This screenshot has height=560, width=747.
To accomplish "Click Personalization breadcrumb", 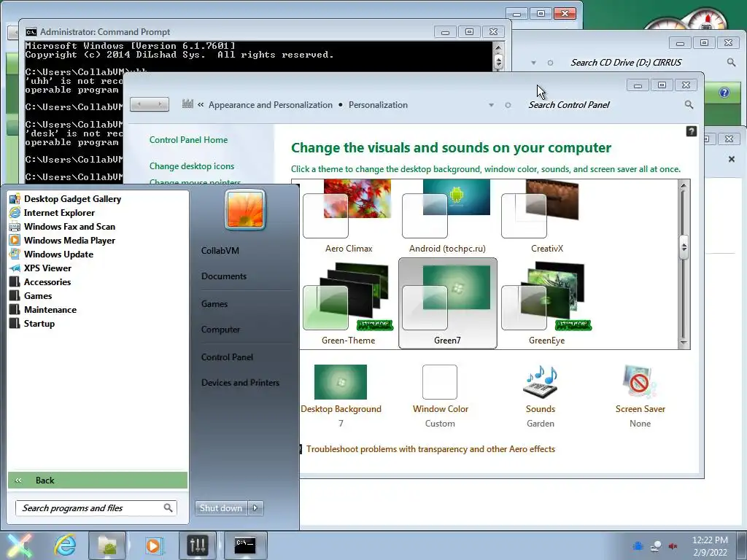I will [x=379, y=105].
